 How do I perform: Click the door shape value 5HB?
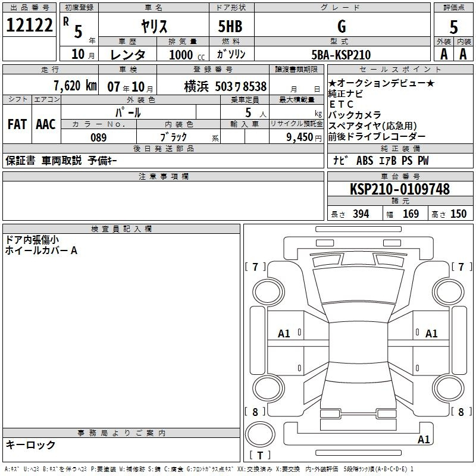(230, 26)
